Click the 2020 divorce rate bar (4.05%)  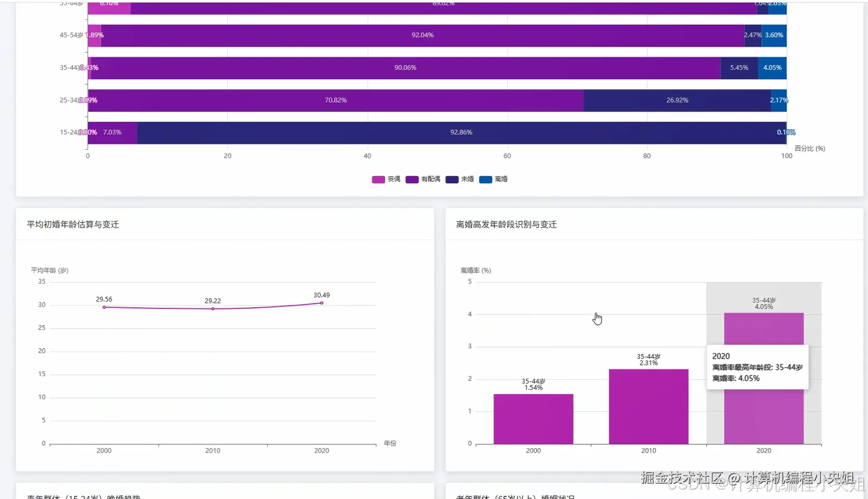click(x=764, y=379)
